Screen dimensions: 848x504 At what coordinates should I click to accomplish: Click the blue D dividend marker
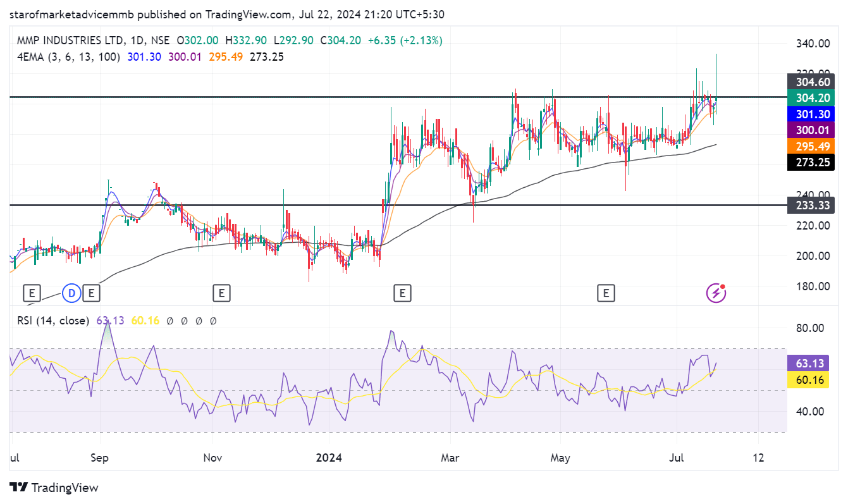point(71,293)
